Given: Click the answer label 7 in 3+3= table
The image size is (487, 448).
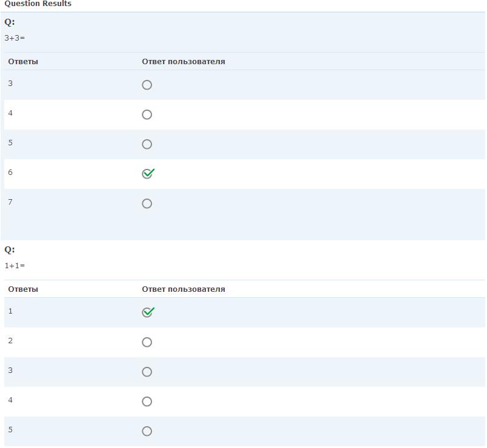Looking at the screenshot, I should (x=10, y=202).
